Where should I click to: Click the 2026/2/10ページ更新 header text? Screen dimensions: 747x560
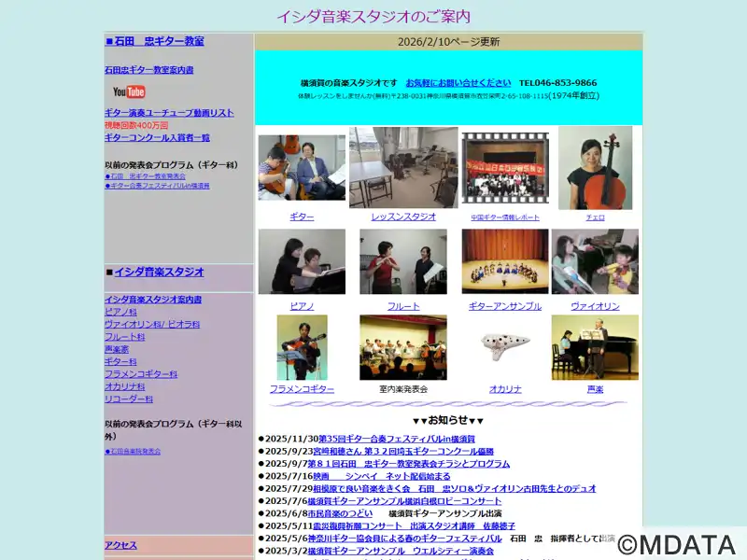coord(449,42)
